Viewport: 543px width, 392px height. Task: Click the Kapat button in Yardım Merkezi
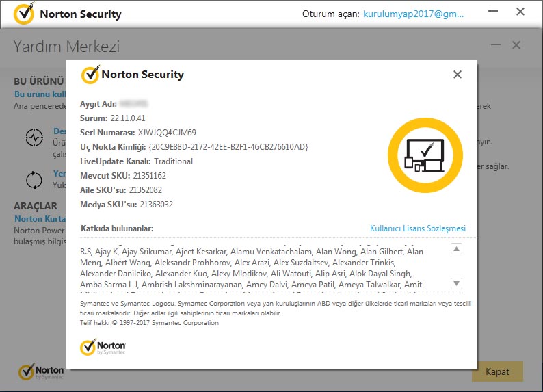tap(497, 371)
